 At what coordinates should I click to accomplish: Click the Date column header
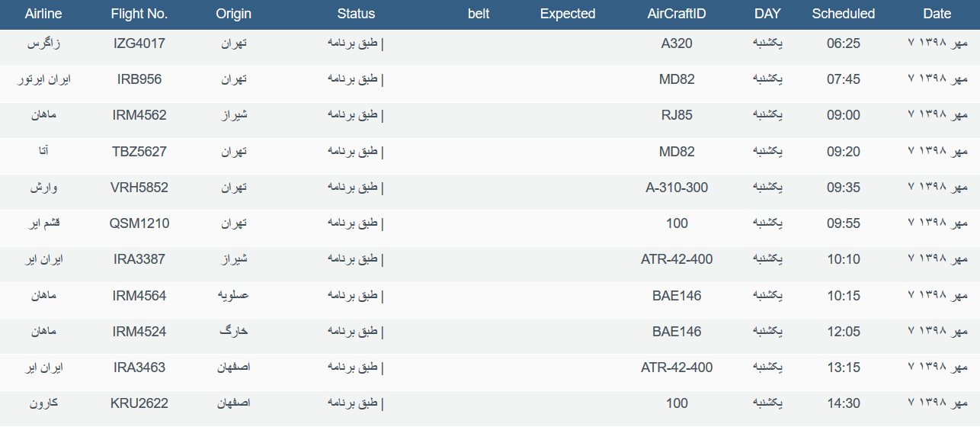(x=937, y=14)
